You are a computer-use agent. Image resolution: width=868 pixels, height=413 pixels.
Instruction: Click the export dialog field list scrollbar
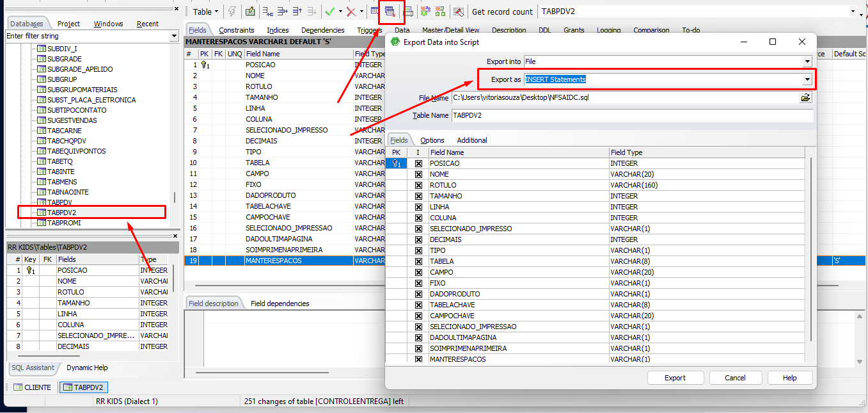810,250
